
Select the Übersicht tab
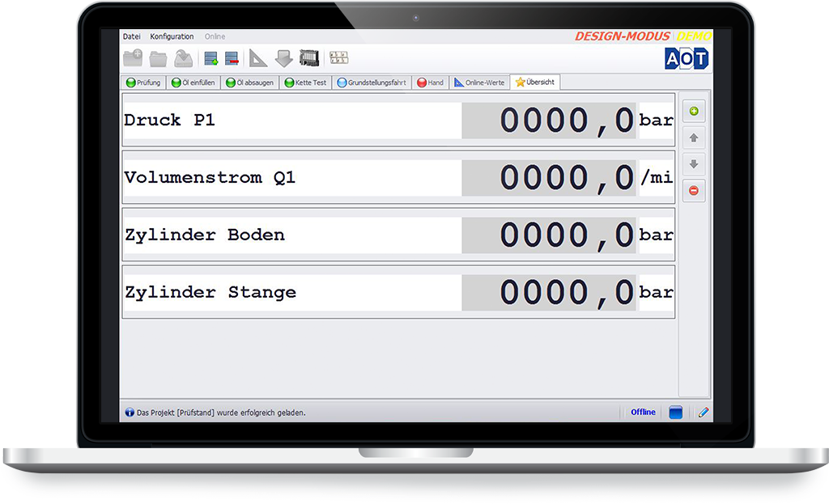click(535, 82)
